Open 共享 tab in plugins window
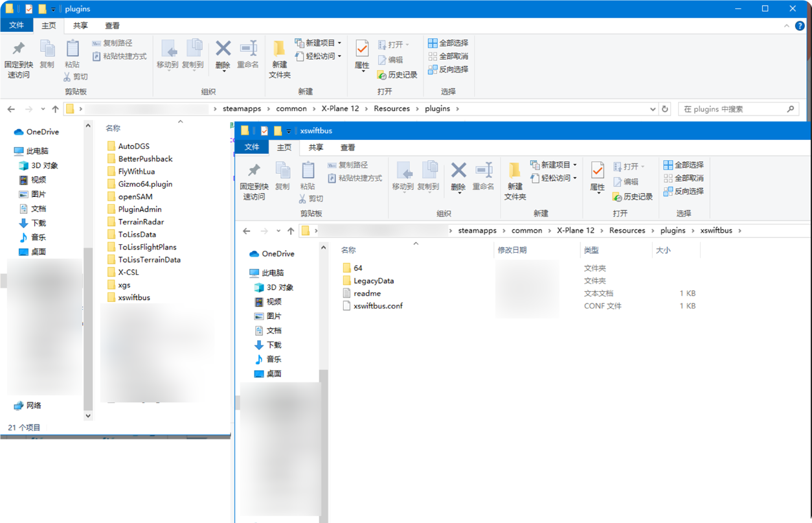Image resolution: width=812 pixels, height=523 pixels. click(x=80, y=26)
